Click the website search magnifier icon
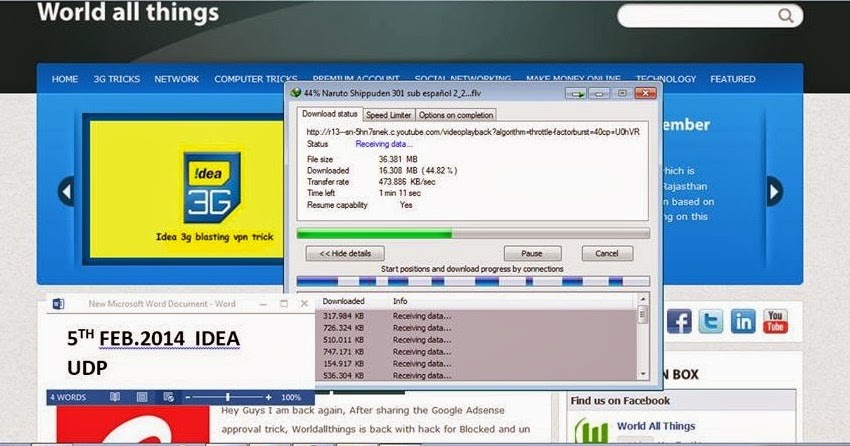The width and height of the screenshot is (850, 446). click(785, 16)
